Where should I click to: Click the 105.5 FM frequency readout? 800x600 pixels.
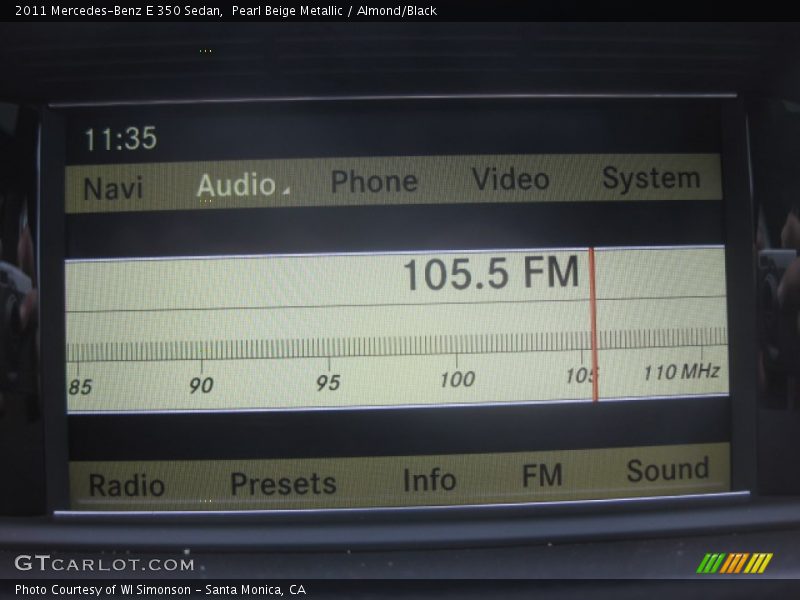click(x=490, y=274)
